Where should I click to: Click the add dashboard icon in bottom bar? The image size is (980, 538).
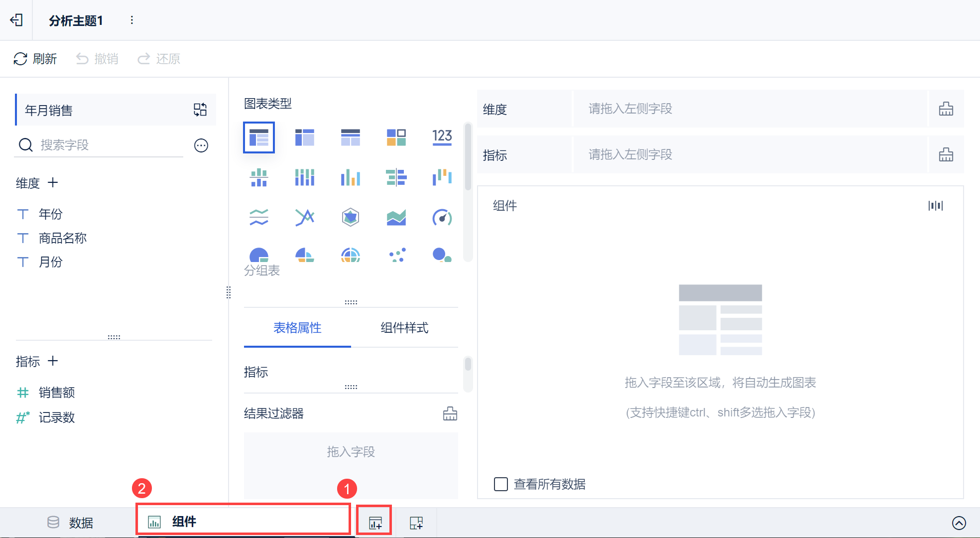416,523
